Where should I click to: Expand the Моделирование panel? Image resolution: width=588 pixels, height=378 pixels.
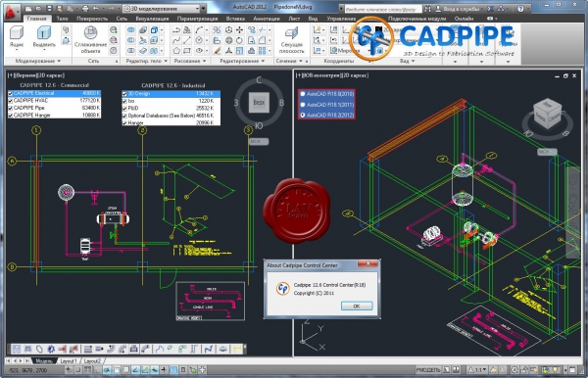[37, 61]
